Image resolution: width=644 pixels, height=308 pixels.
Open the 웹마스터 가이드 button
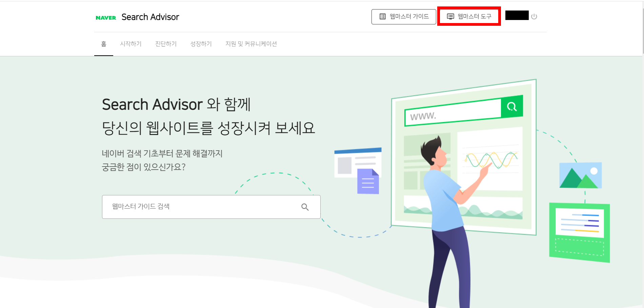pos(403,16)
